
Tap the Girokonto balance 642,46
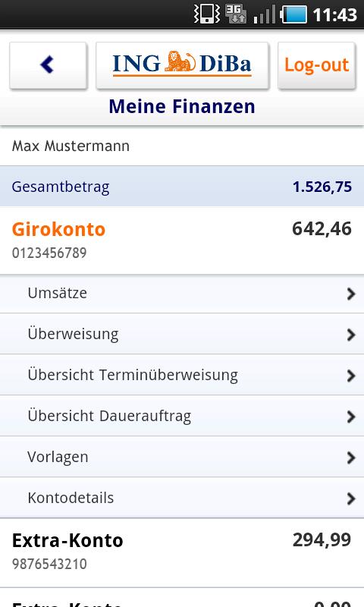click(322, 229)
